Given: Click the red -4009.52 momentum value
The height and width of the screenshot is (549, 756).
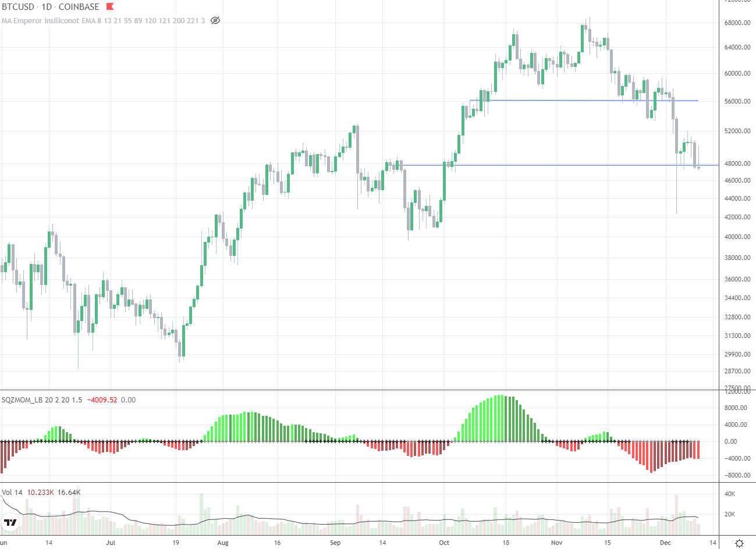Looking at the screenshot, I should pos(102,400).
